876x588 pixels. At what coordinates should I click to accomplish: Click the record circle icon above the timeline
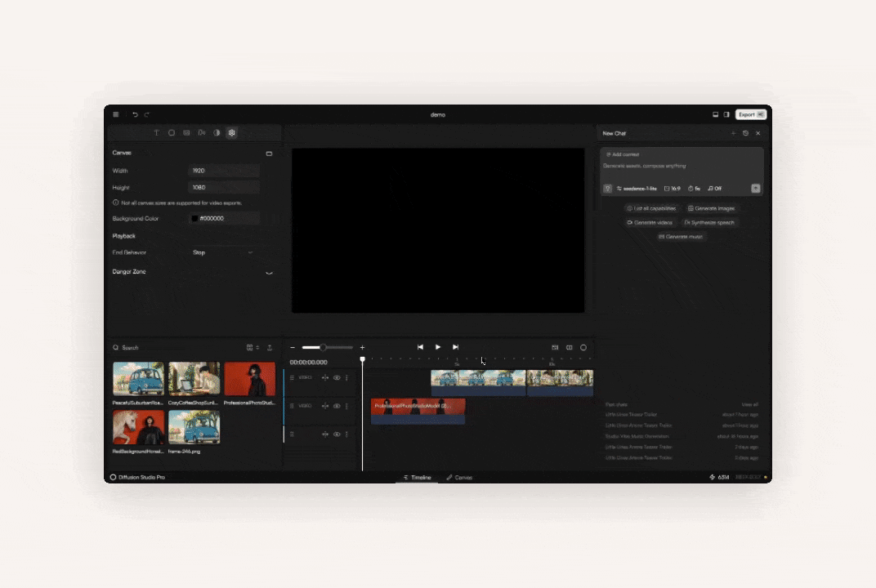583,347
